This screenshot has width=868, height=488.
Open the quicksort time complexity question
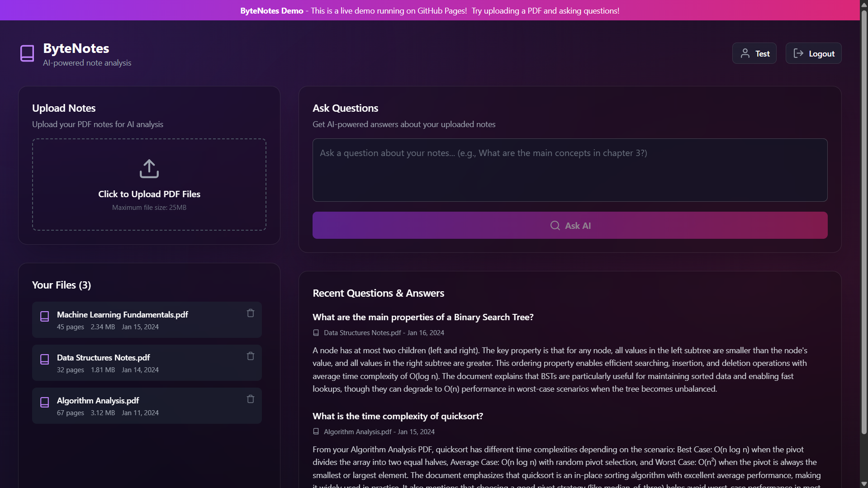(398, 416)
